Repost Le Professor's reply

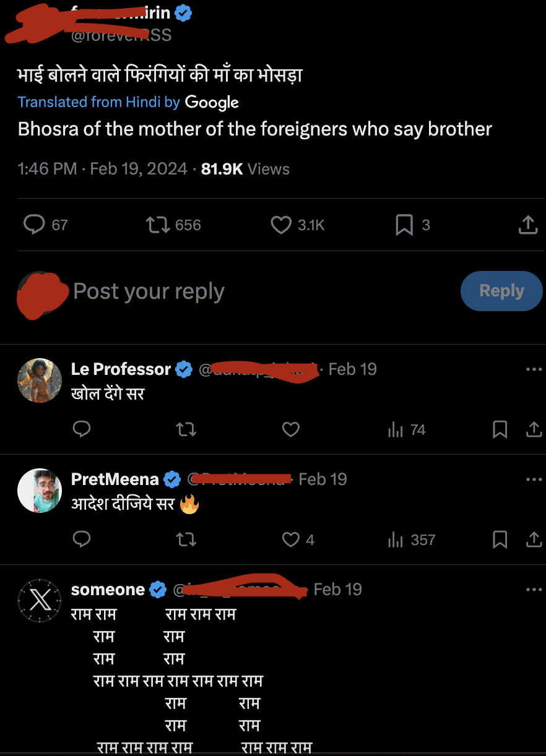186,429
